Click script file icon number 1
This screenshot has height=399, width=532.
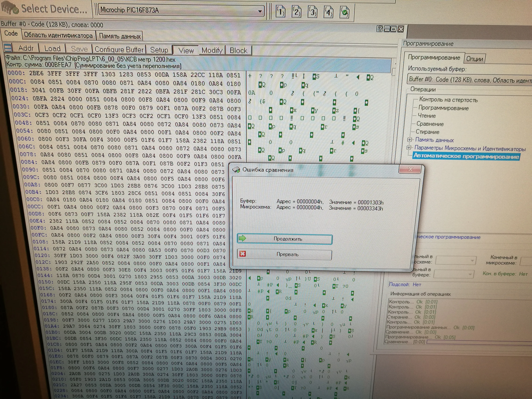[x=280, y=11]
